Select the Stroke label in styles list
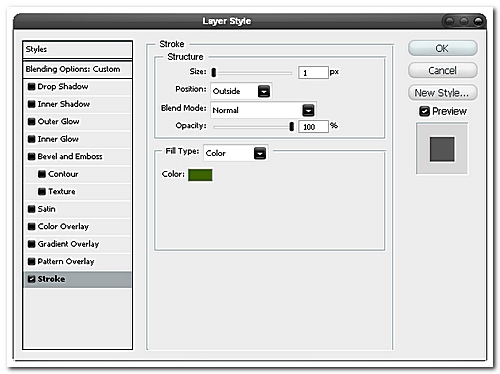 (51, 279)
